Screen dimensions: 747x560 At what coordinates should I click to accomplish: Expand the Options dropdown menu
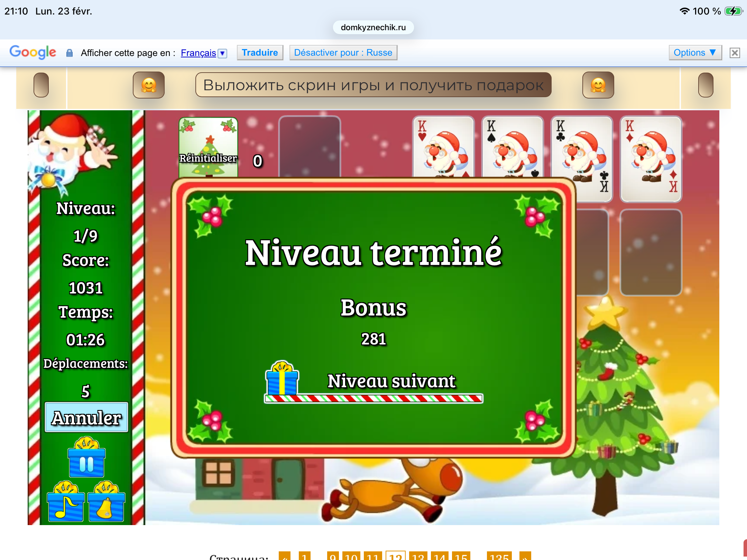tap(695, 53)
